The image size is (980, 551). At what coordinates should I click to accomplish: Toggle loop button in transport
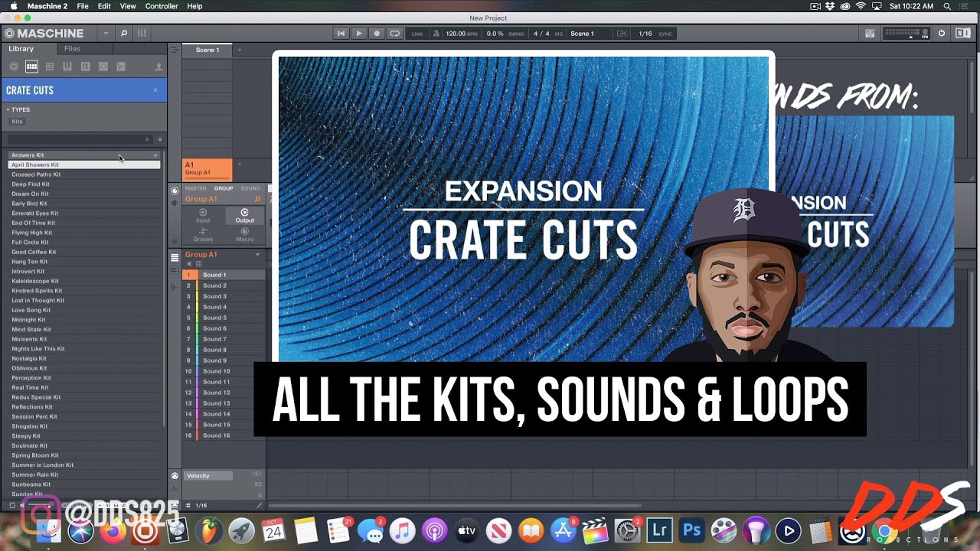tap(394, 34)
